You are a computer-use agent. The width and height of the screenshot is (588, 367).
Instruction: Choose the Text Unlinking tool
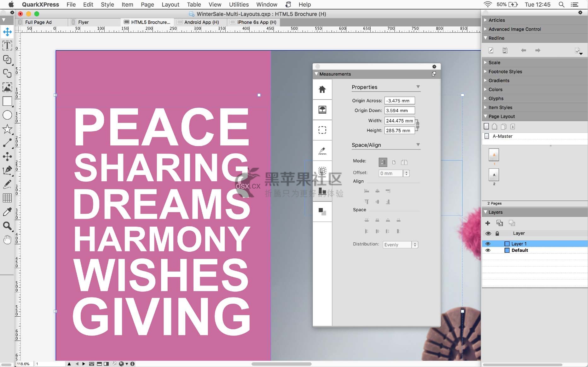coord(7,73)
